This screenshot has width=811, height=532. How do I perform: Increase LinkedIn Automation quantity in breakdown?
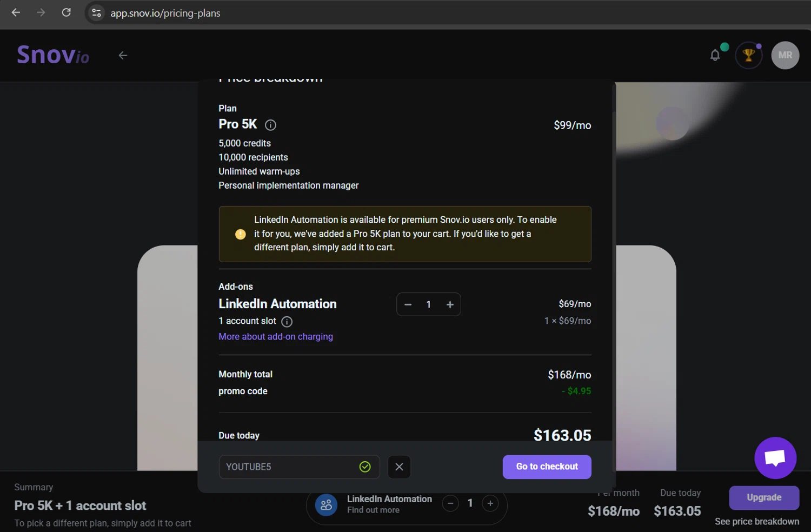point(450,304)
